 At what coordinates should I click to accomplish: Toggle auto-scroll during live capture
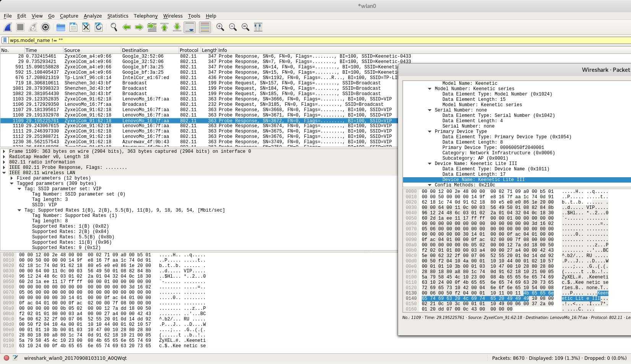190,27
